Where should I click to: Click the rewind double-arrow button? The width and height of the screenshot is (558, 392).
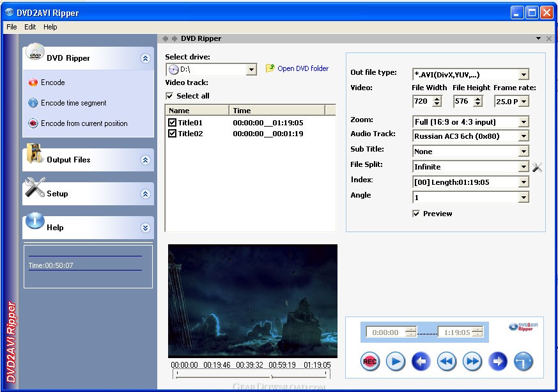(x=447, y=361)
